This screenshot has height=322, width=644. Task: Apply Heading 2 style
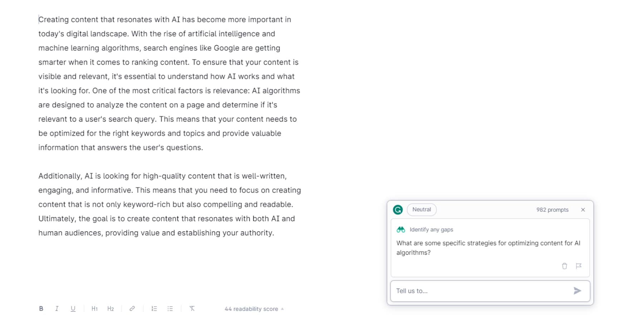tap(111, 309)
